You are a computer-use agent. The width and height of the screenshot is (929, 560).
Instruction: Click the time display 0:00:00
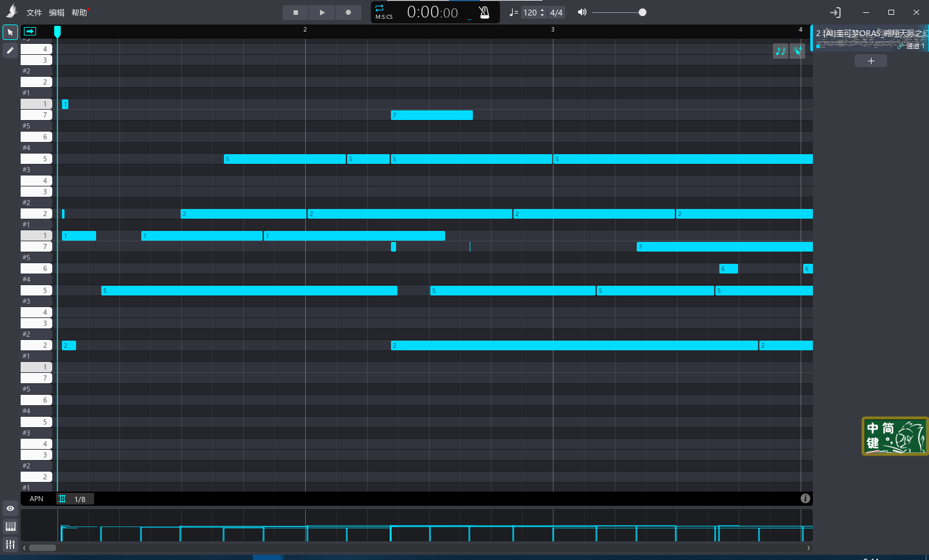(x=432, y=12)
